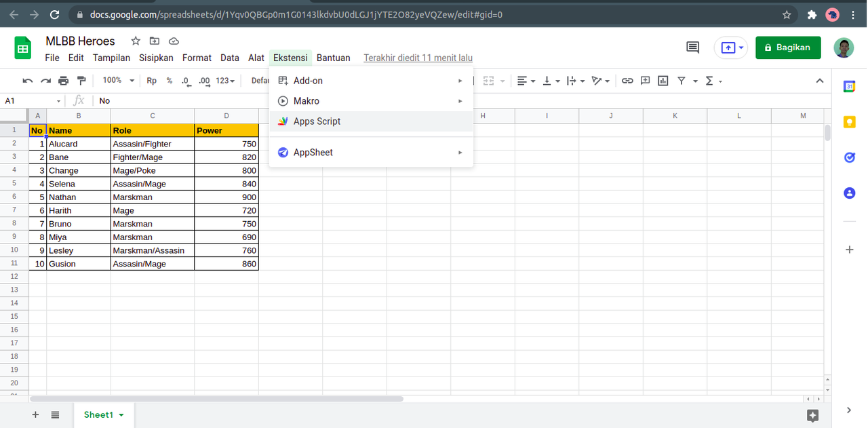Decrease decimal places button
This screenshot has width=868, height=428.
(186, 81)
